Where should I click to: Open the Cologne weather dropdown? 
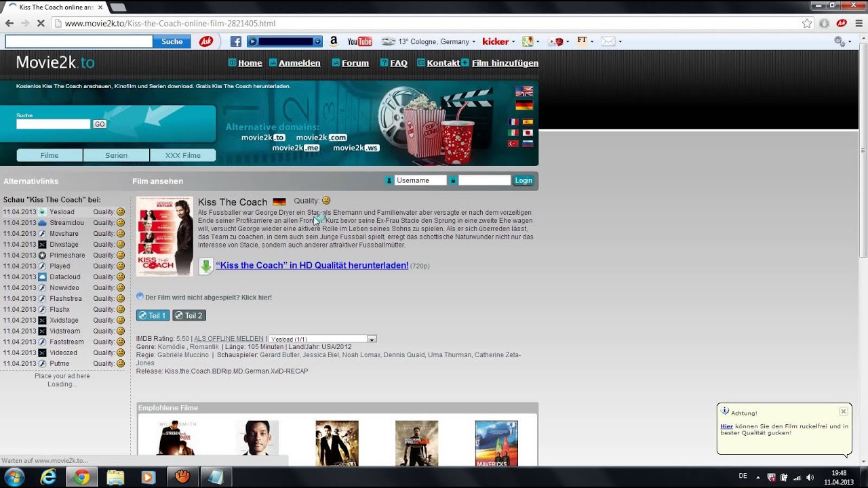(x=473, y=42)
